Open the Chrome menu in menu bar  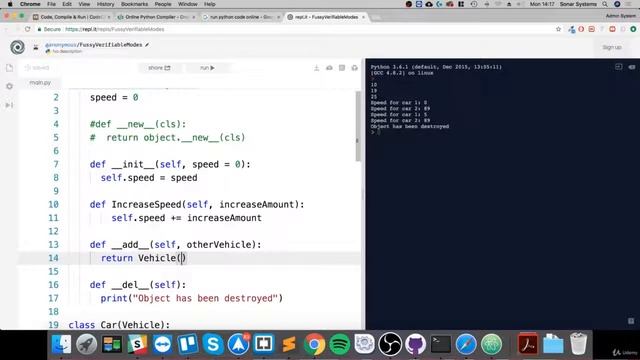pos(30,4)
